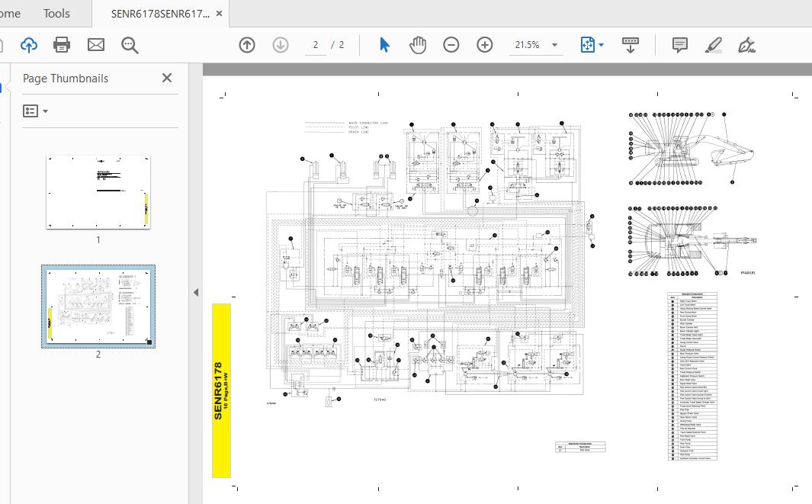
Task: Open the find text magnifier icon
Action: click(130, 46)
